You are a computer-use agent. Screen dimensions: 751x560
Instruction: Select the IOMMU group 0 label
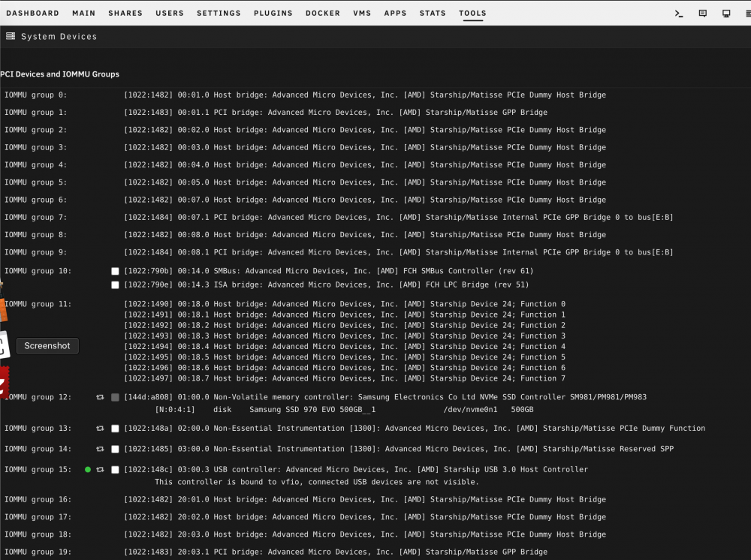36,95
